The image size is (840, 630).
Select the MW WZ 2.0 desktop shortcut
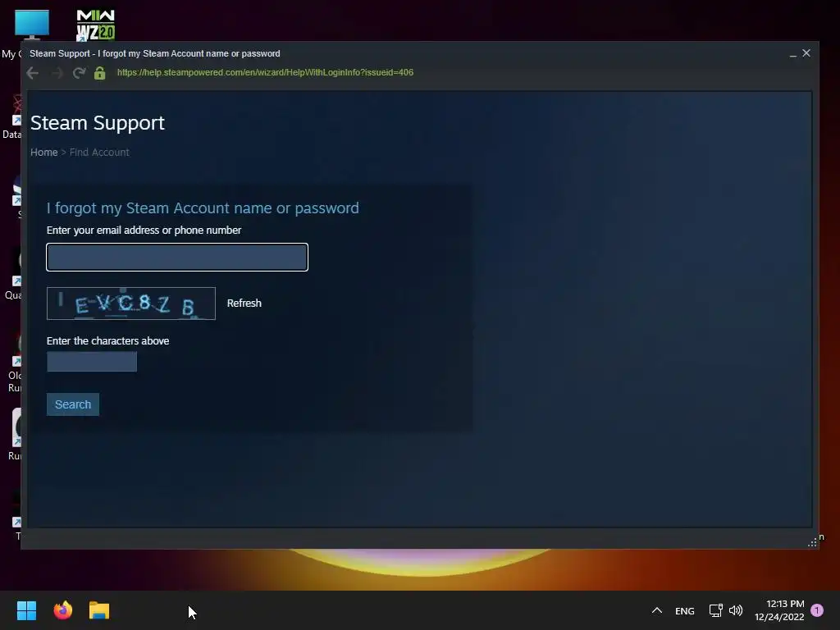pos(95,25)
